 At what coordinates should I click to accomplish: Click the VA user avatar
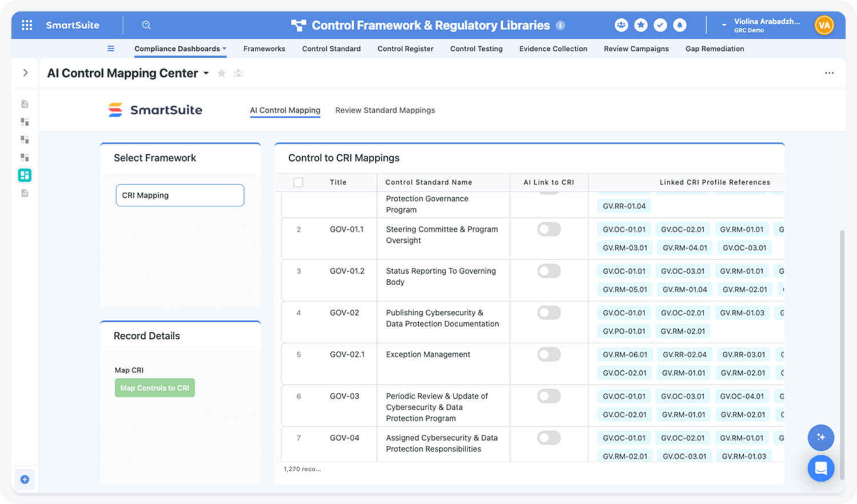tap(824, 25)
